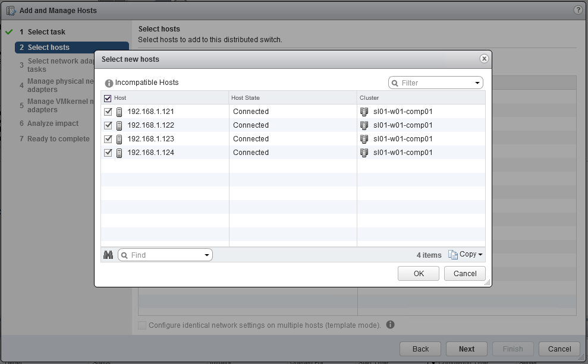Open the Filter dropdown arrow

click(x=477, y=83)
